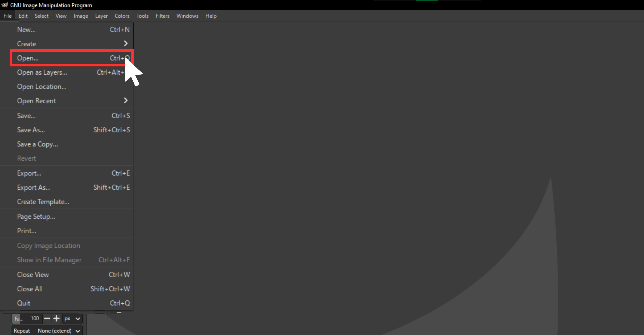Click the GIMP Wilber icon in the title bar
Viewport: 644px width, 335px height.
tap(5, 4)
